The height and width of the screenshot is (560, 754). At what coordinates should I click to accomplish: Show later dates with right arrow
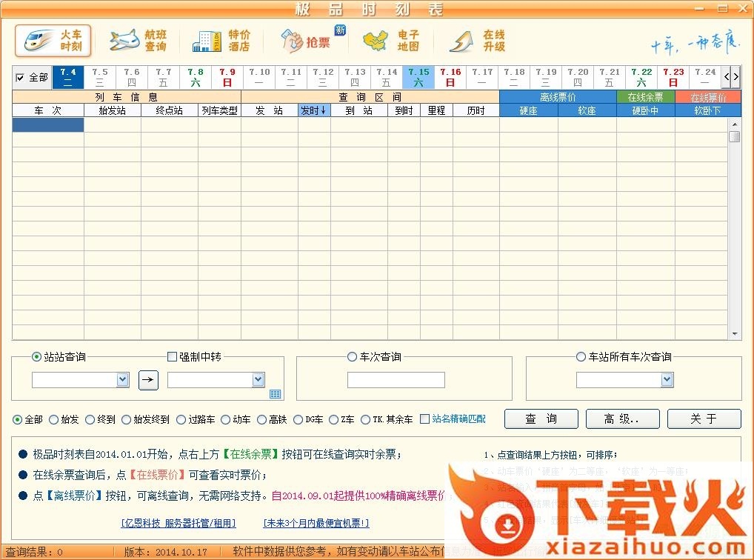coord(735,77)
